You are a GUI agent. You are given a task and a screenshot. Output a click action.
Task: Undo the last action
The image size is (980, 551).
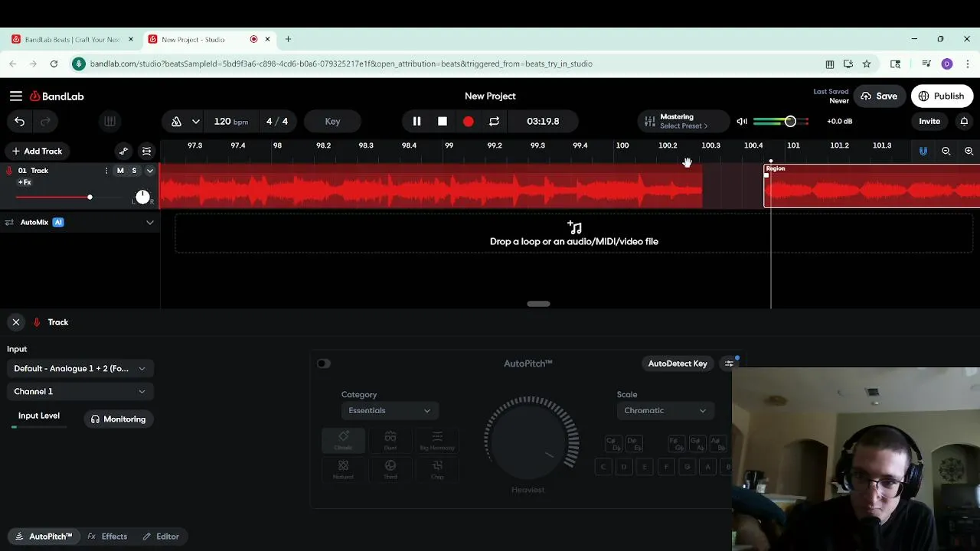point(20,121)
